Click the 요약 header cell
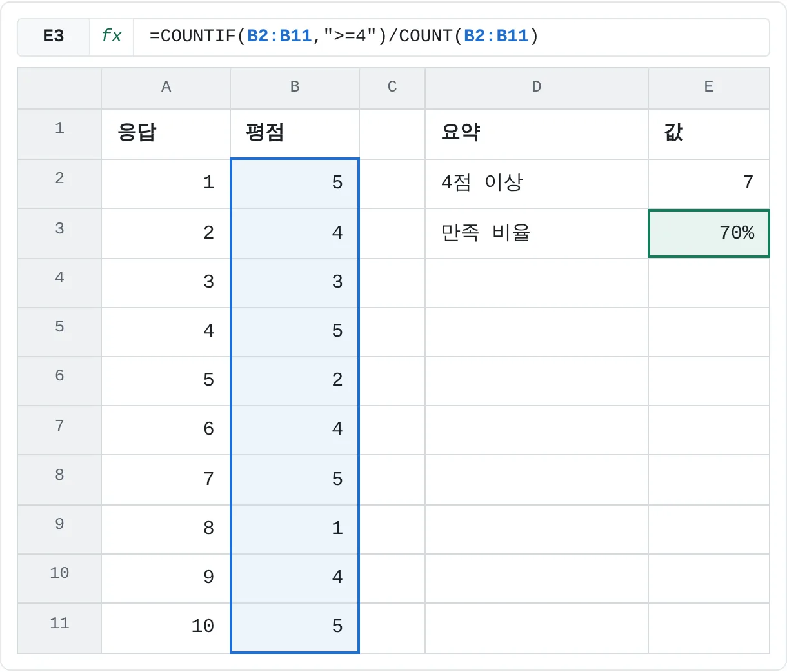The height and width of the screenshot is (672, 787). (x=537, y=134)
